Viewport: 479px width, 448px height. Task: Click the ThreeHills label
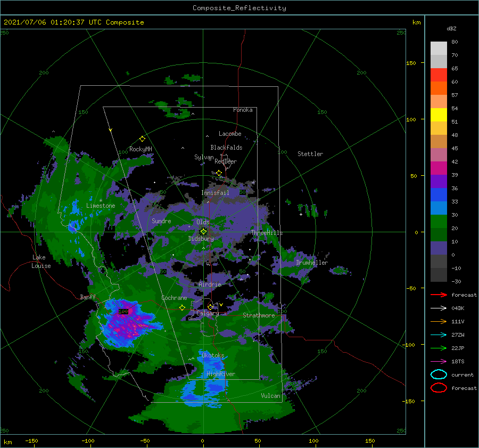click(x=267, y=233)
